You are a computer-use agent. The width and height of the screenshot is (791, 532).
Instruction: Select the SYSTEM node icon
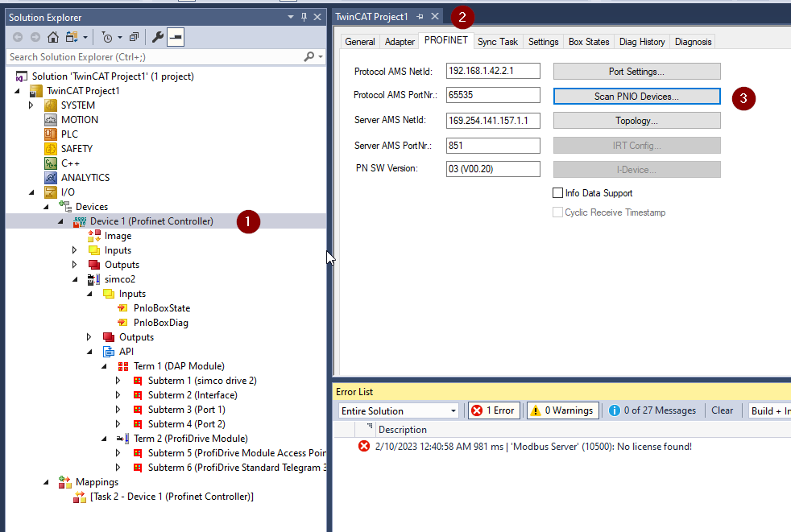tap(51, 105)
